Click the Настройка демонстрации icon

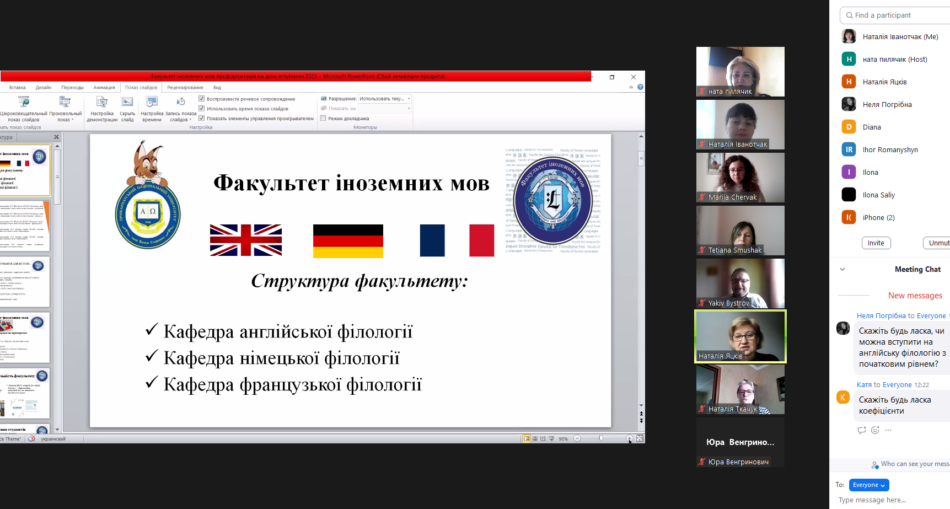click(102, 103)
